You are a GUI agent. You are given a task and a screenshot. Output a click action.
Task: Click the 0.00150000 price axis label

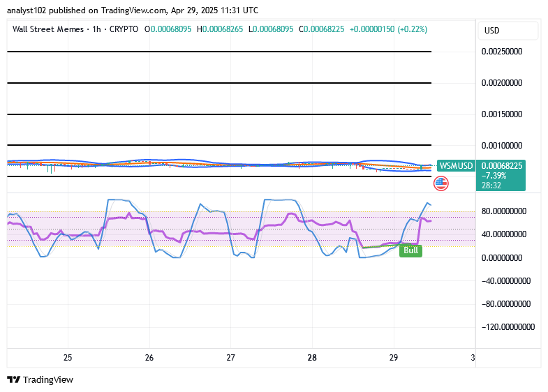pos(502,114)
